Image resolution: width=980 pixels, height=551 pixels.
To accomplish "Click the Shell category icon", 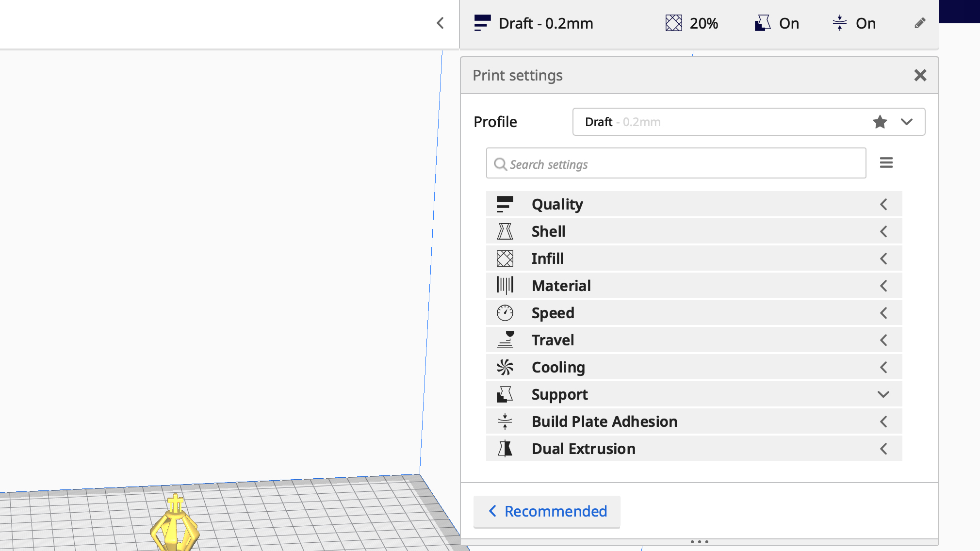I will (505, 231).
